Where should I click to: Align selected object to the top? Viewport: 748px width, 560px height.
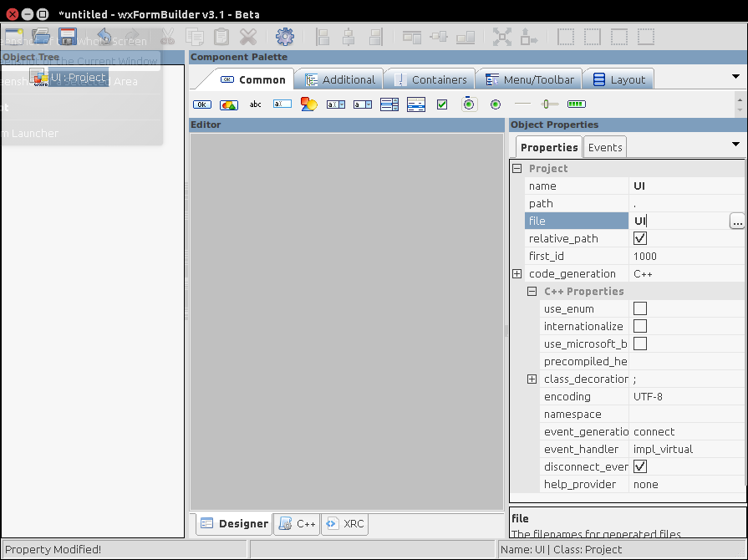click(x=412, y=37)
